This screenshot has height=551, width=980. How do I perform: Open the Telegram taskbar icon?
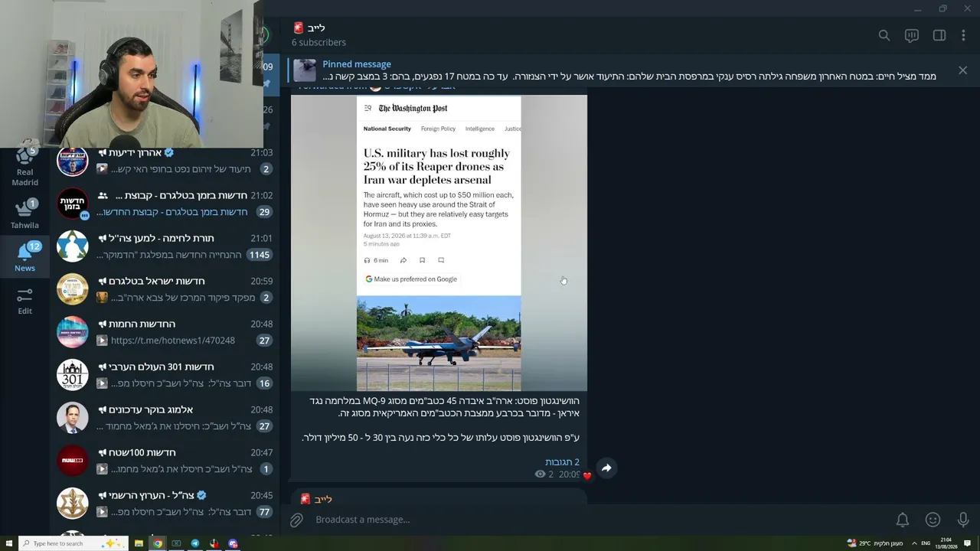click(195, 543)
